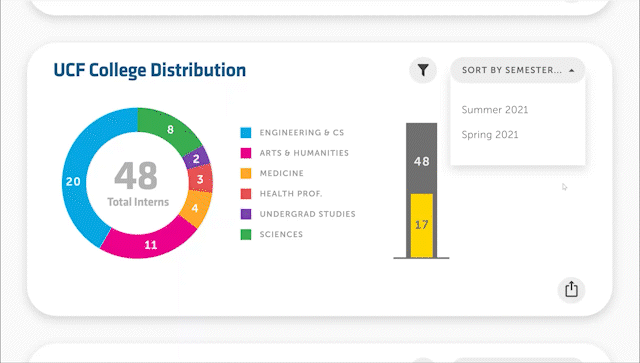Click the blue Engineering & CS swatch

pos(246,133)
